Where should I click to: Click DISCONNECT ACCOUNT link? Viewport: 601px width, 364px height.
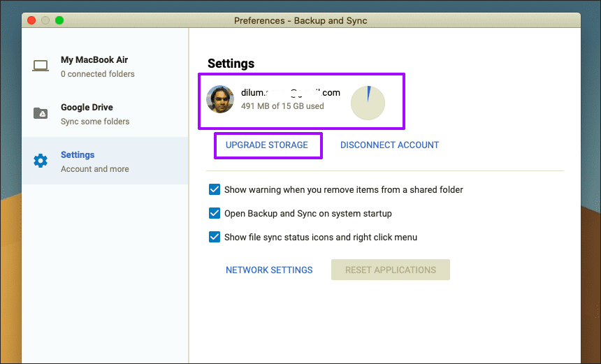pos(389,145)
